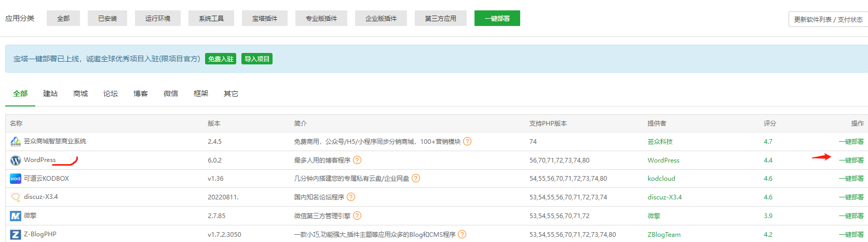868x242 pixels.
Task: Select the green 一键部署 category button
Action: (497, 18)
